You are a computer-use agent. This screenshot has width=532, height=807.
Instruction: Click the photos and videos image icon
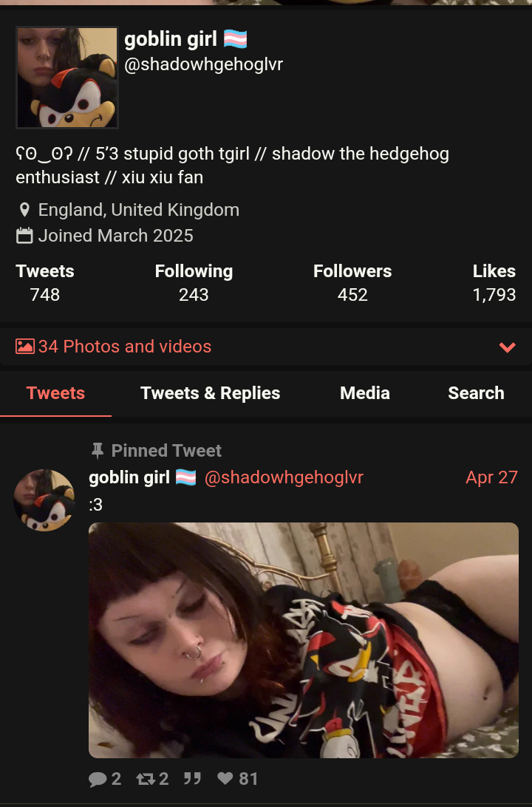[x=25, y=347]
